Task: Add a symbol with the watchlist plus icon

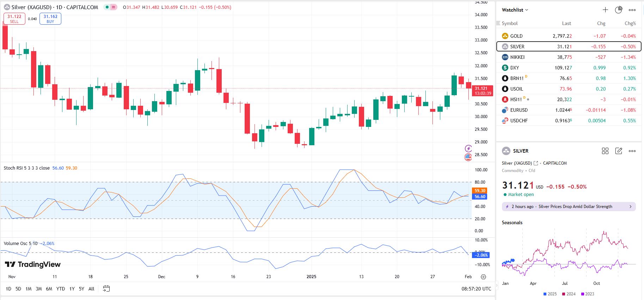Action: pyautogui.click(x=605, y=10)
